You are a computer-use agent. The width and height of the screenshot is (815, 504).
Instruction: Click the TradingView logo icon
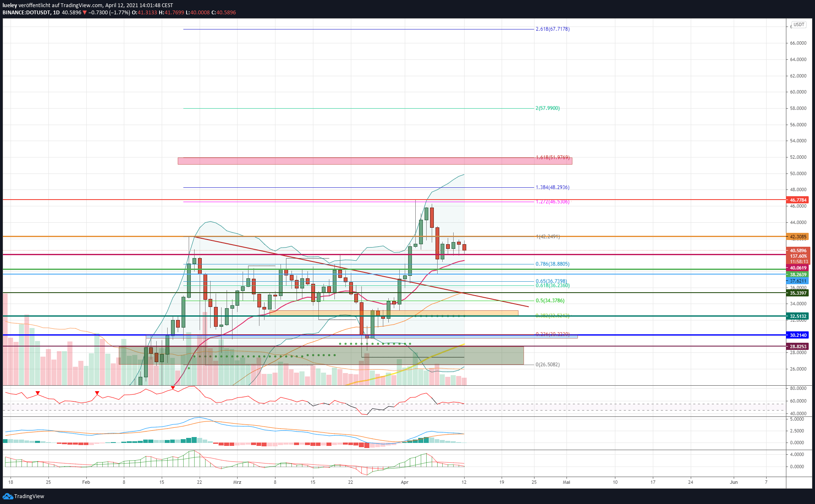click(x=8, y=496)
